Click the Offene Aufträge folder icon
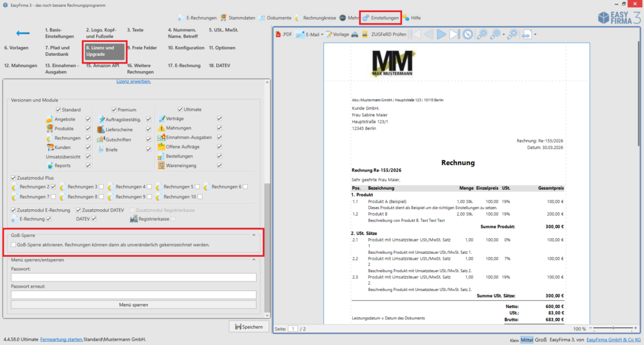The height and width of the screenshot is (345, 644). coord(162,147)
